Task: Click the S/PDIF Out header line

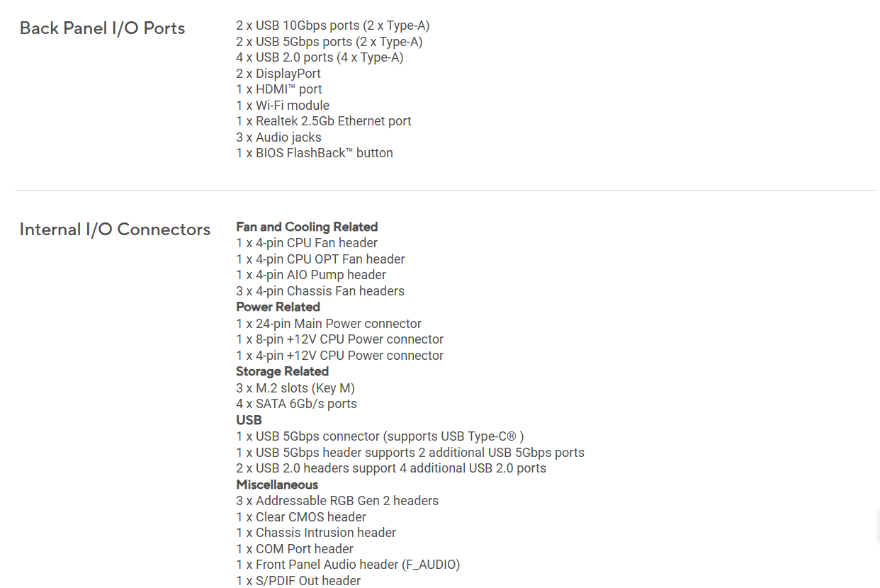Action: (298, 581)
